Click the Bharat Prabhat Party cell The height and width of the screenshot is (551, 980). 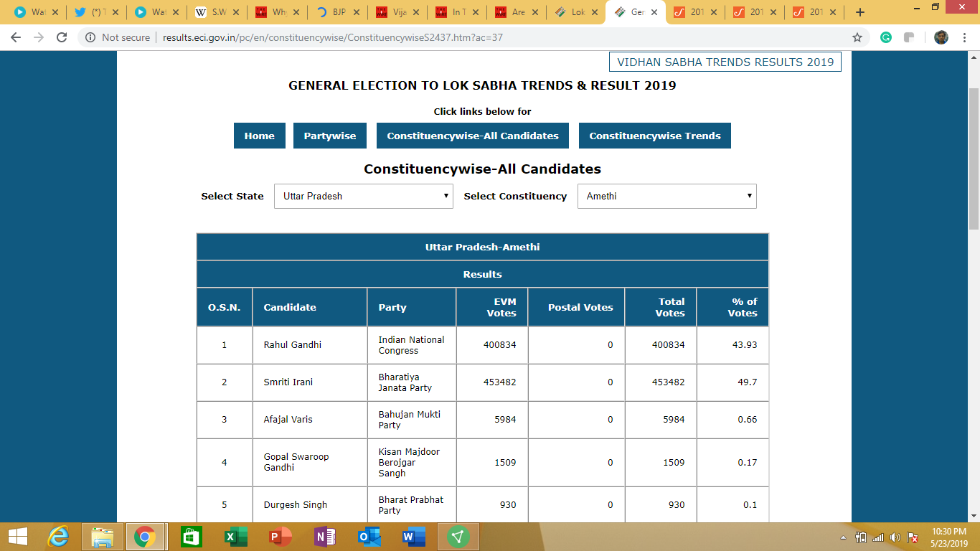(412, 505)
